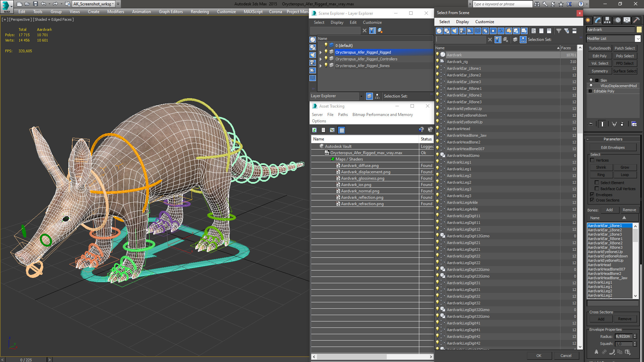
Task: Click Select None icon in Select From Scene
Action: click(541, 31)
